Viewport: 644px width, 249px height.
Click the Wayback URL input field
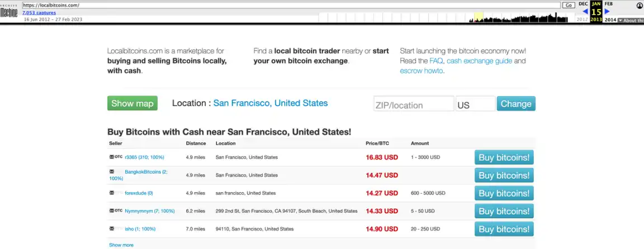click(x=291, y=6)
